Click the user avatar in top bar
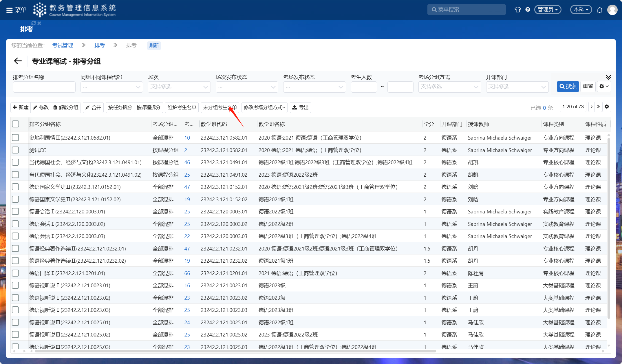 coord(612,10)
